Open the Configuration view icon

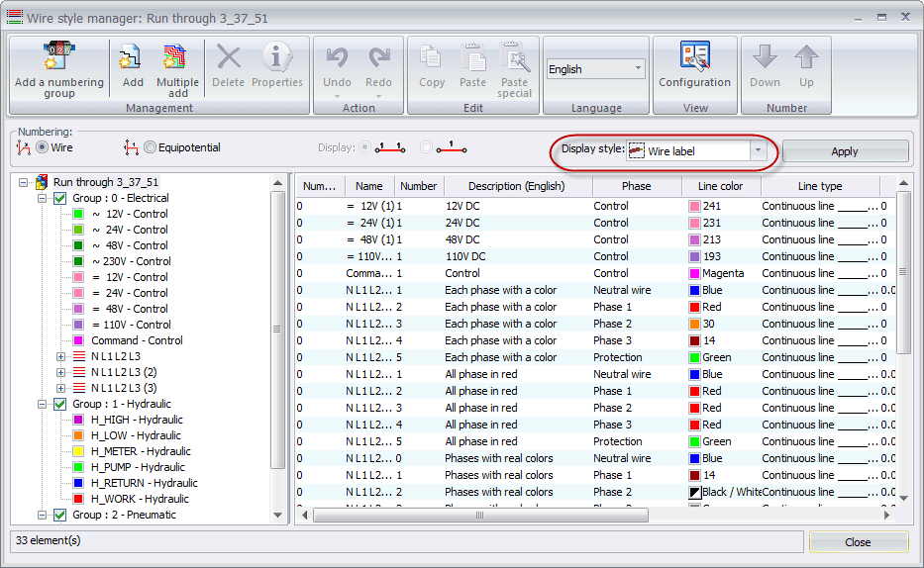(695, 56)
